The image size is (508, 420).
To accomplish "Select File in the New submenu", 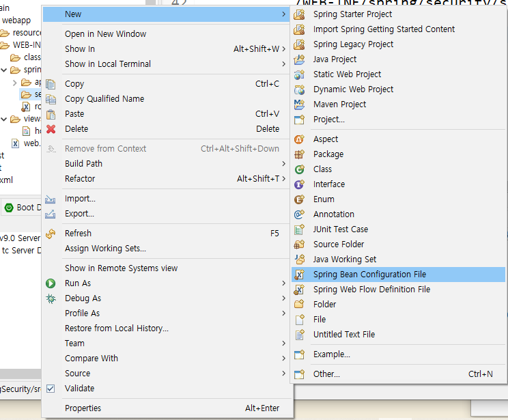I will point(320,320).
